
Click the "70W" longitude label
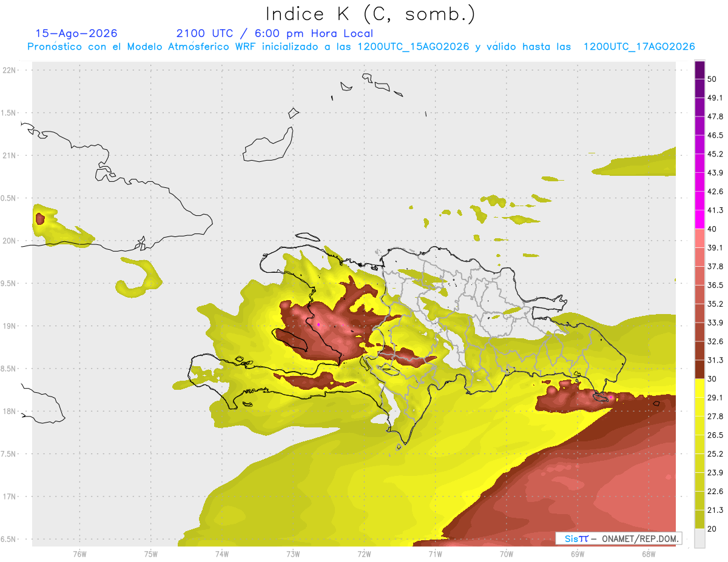tap(507, 554)
